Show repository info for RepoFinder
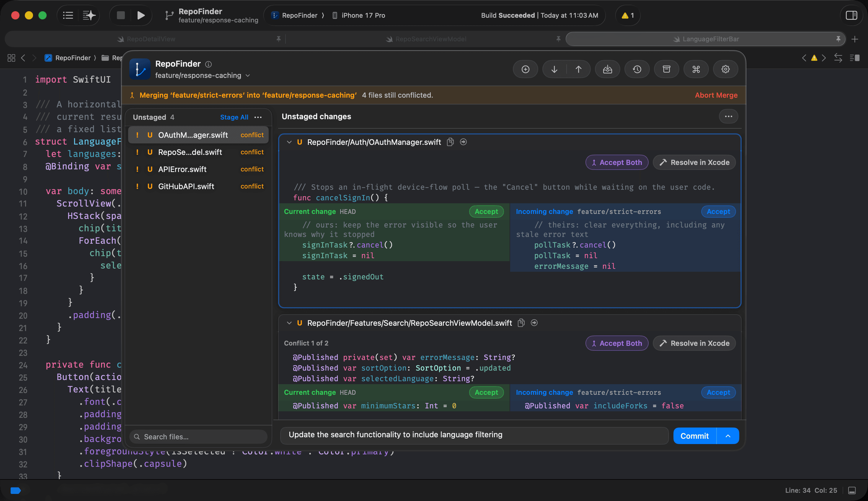This screenshot has width=868, height=501. click(208, 64)
